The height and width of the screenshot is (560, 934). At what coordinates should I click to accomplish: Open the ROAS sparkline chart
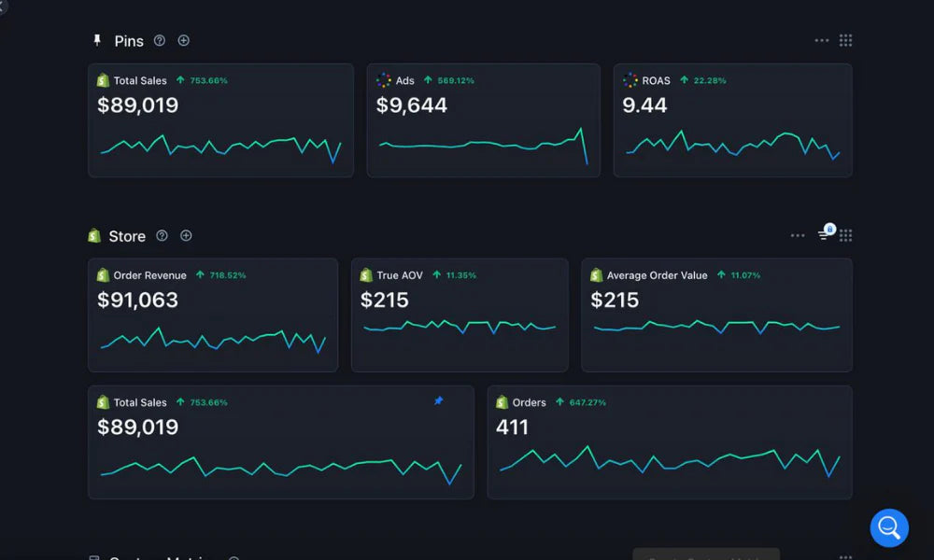732,145
